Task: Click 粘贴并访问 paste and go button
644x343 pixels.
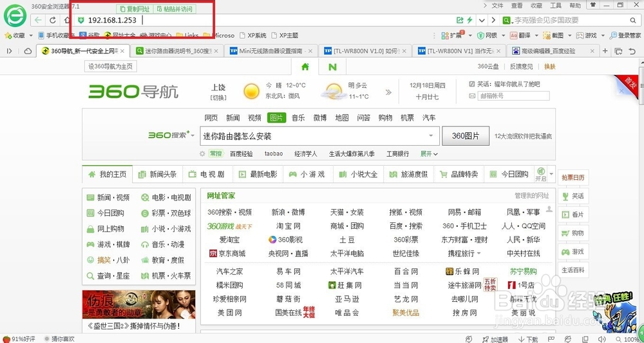Action: coord(174,9)
